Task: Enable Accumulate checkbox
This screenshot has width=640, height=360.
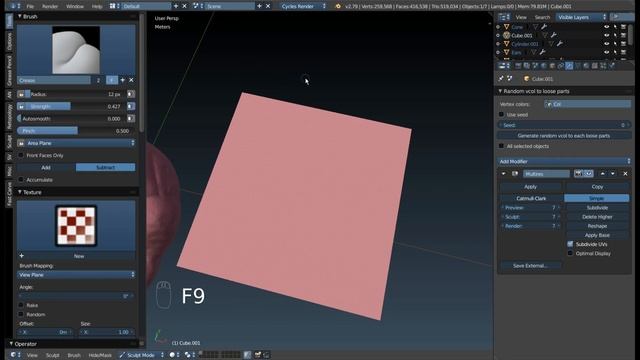Action: click(21, 180)
